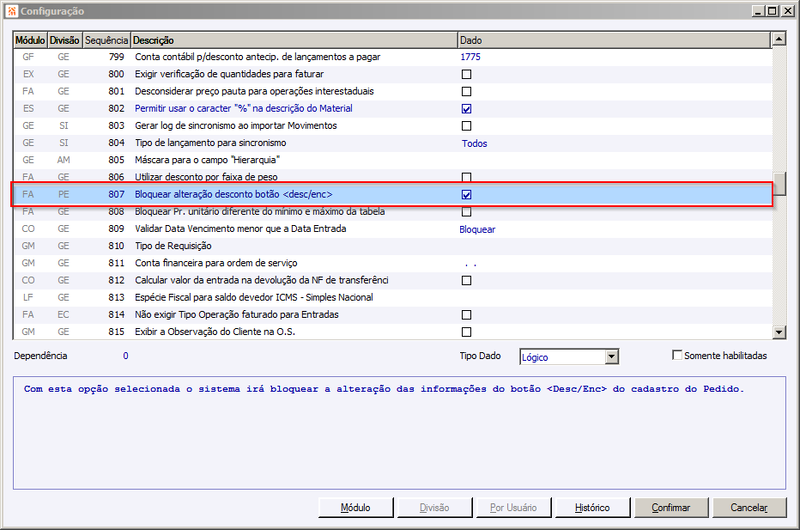Click the Módulo button at bottom
This screenshot has height=530, width=800.
click(x=356, y=508)
